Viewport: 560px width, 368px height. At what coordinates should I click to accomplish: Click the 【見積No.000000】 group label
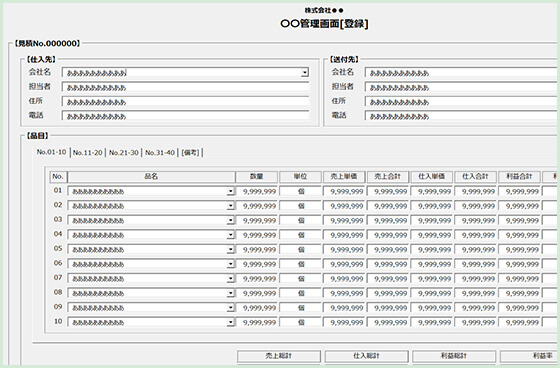47,44
